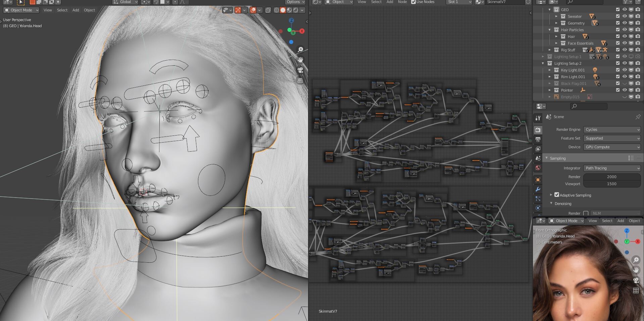Image resolution: width=644 pixels, height=321 pixels.
Task: Open the Modifier properties wrench tab
Action: point(538,189)
